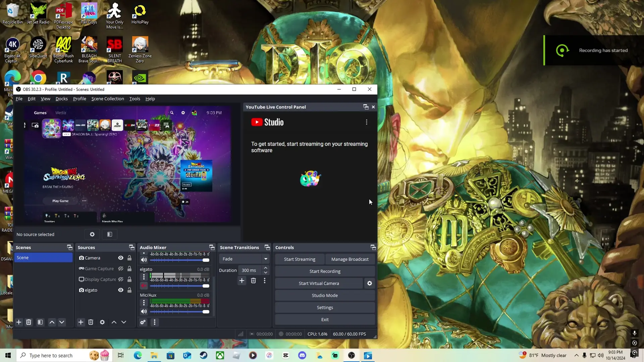Hide the Camera source
644x362 pixels.
coord(120,258)
